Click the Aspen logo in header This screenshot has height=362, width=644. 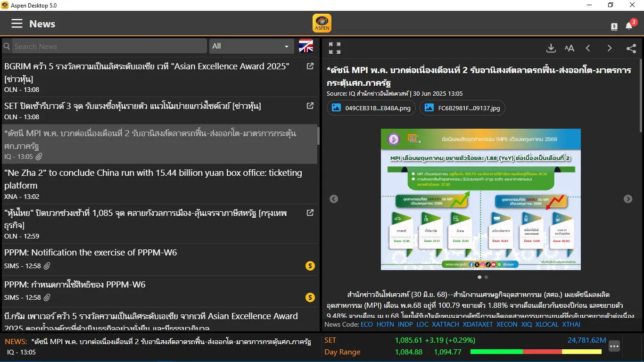(x=322, y=24)
